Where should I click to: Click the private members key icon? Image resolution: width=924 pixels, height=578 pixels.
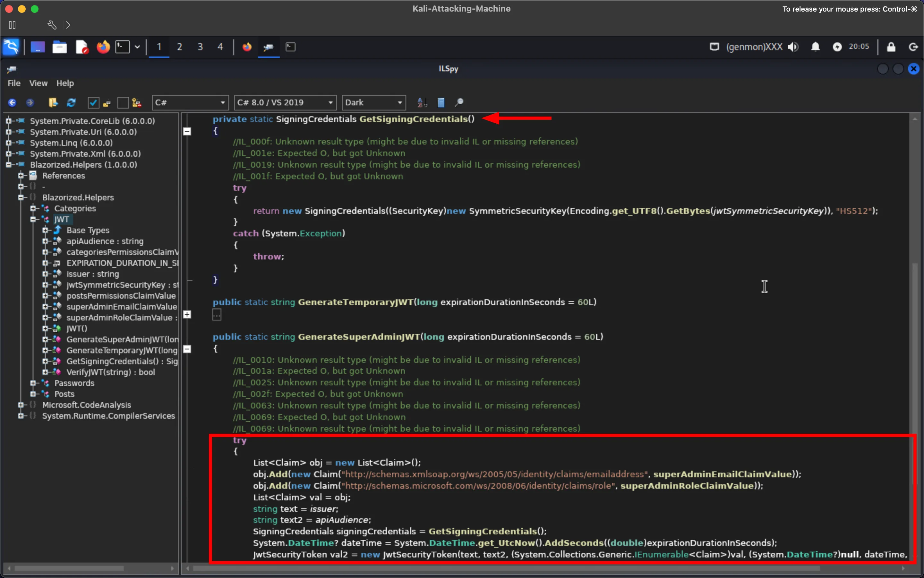(x=137, y=102)
